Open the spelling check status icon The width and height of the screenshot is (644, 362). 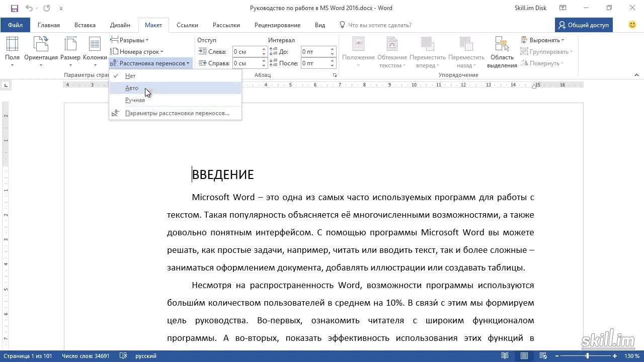pos(123,356)
